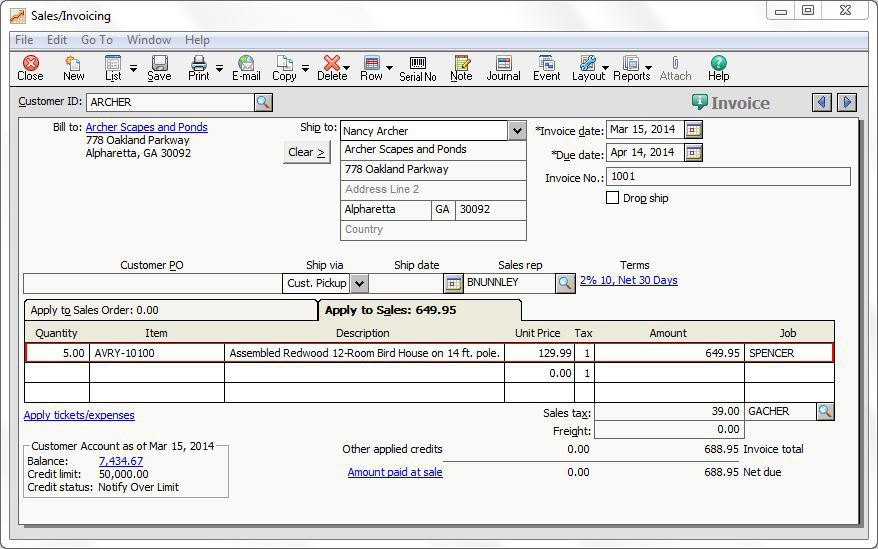Click the Apply tickets/expenses link
Viewport: 878px width, 549px height.
pos(79,415)
